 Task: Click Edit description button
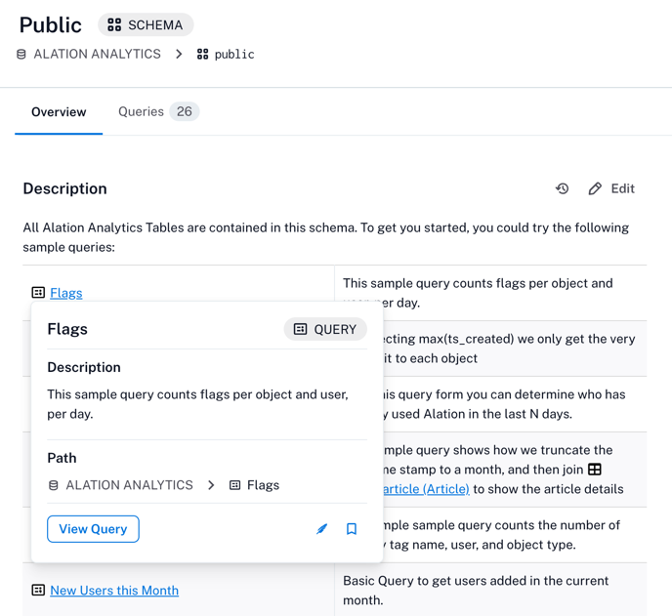pyautogui.click(x=611, y=188)
